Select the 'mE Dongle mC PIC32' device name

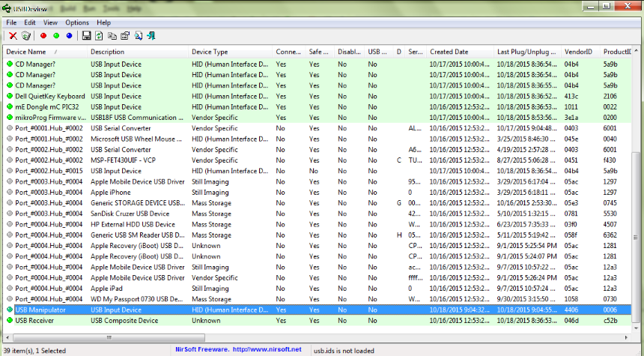[47, 107]
